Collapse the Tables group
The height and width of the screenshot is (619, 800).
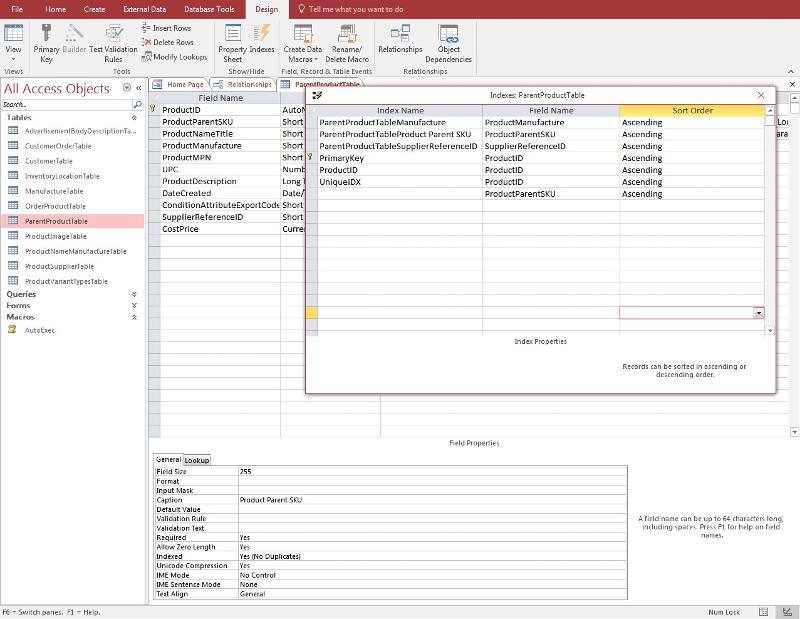134,118
